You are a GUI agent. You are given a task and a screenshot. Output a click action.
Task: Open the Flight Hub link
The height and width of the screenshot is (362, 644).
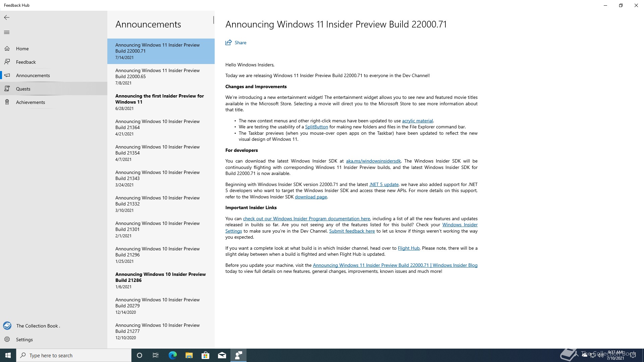(409, 248)
